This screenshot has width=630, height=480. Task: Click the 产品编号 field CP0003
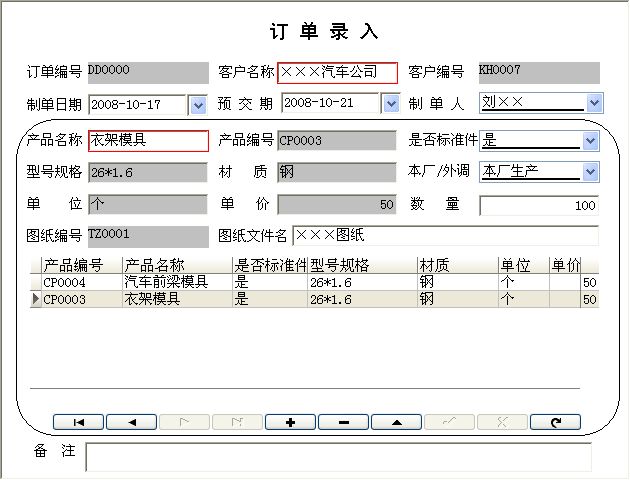pyautogui.click(x=337, y=141)
